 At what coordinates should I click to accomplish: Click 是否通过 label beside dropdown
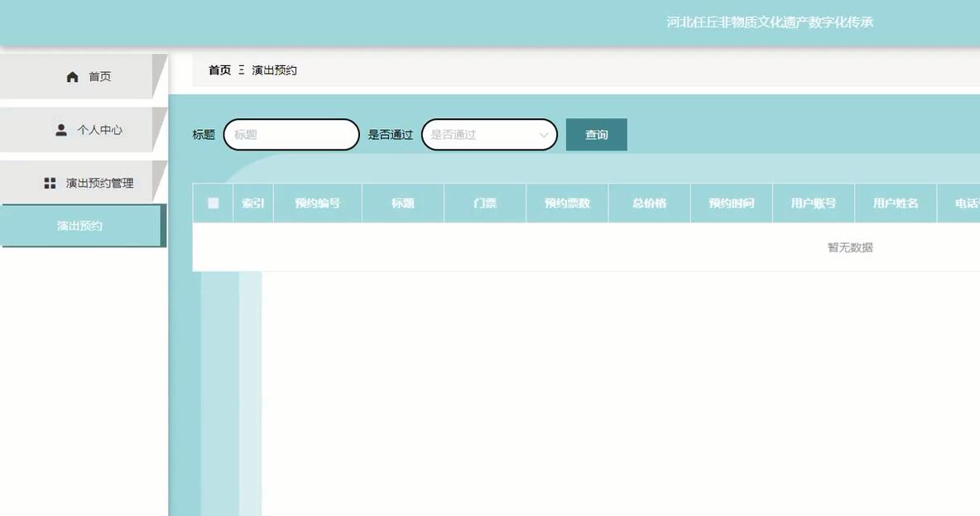coord(391,134)
